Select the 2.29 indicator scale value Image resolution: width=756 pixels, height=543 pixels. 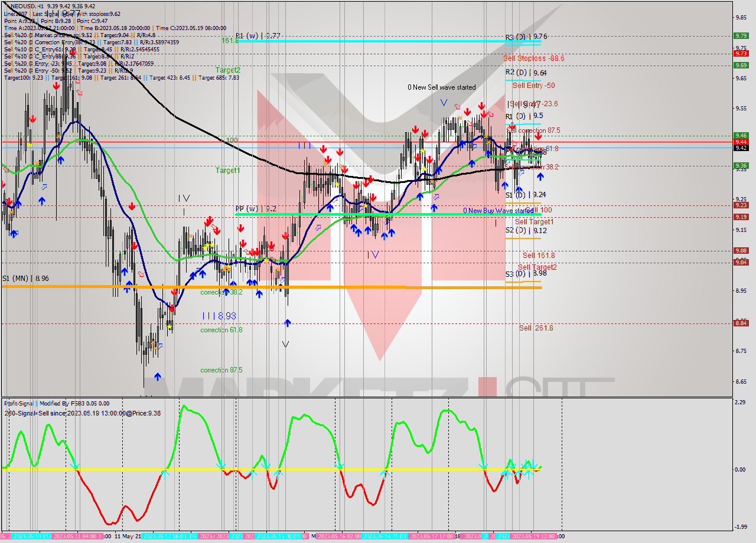point(741,403)
